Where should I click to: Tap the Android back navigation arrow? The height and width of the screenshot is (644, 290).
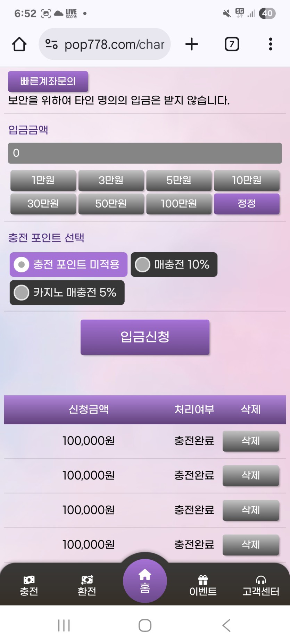226,625
